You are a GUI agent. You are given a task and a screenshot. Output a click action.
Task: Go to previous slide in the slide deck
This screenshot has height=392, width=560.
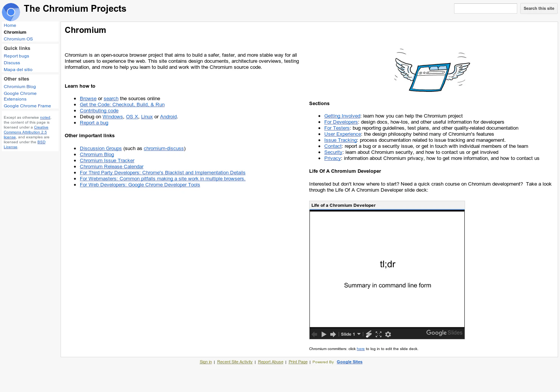click(314, 334)
